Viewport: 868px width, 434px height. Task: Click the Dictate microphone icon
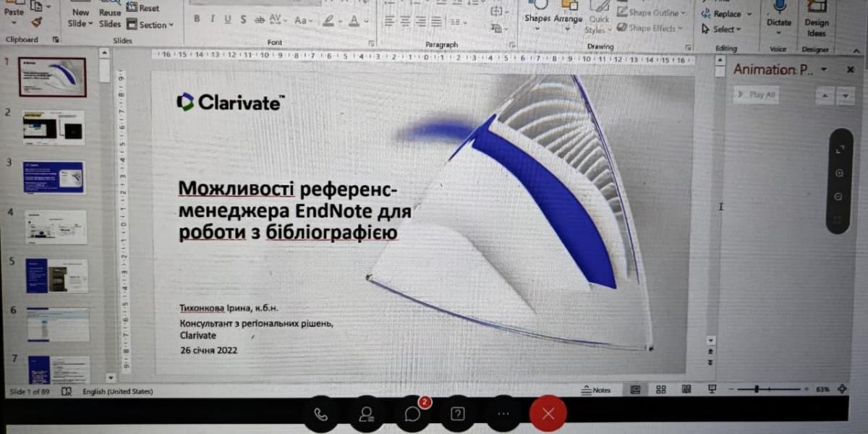coord(779,7)
